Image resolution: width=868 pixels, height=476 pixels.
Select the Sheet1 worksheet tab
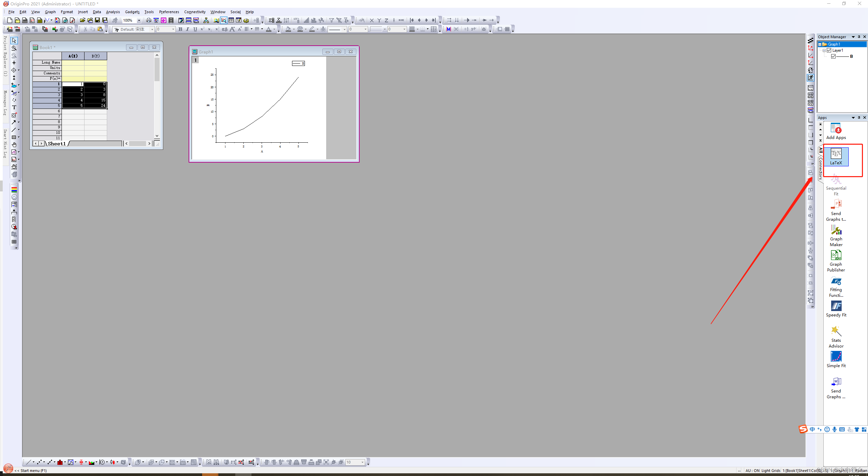57,144
